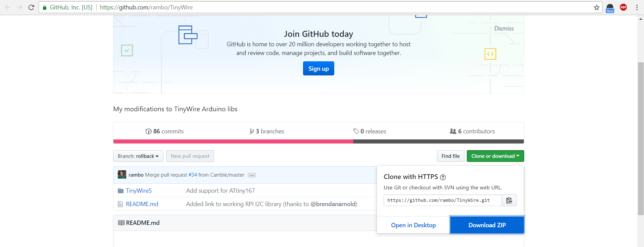Click the TinyWireS folder icon

[x=120, y=191]
